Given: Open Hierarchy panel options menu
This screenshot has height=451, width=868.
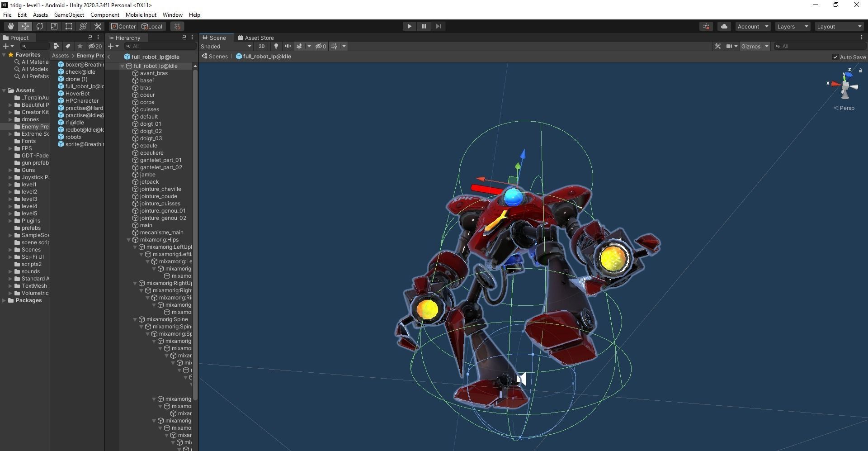Looking at the screenshot, I should tap(192, 38).
